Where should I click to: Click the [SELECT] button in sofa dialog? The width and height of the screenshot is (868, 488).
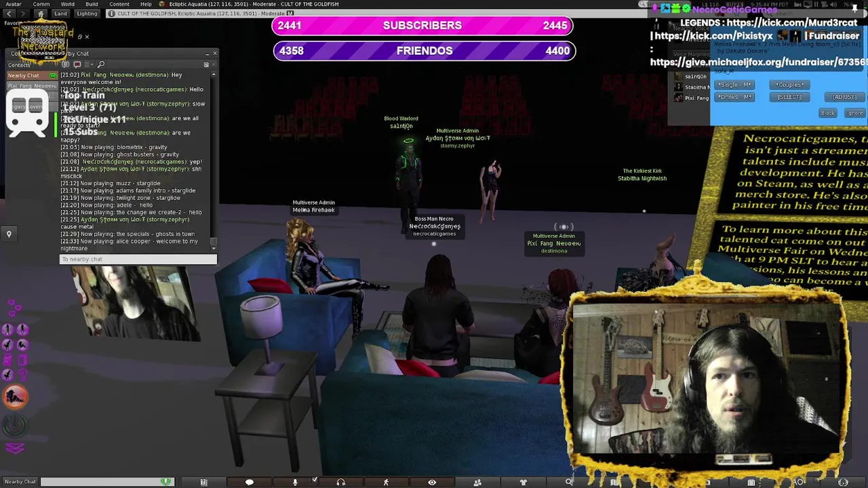pos(789,97)
